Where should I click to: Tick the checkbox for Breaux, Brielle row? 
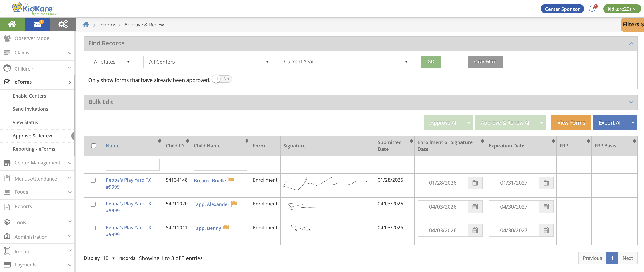point(93,181)
